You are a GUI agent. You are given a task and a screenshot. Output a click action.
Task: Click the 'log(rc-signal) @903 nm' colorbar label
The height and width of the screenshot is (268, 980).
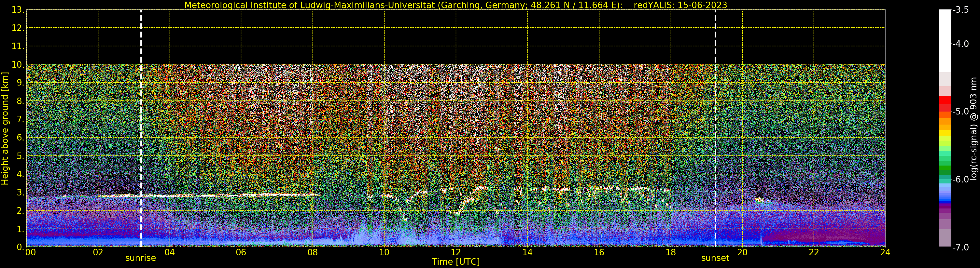coord(974,128)
